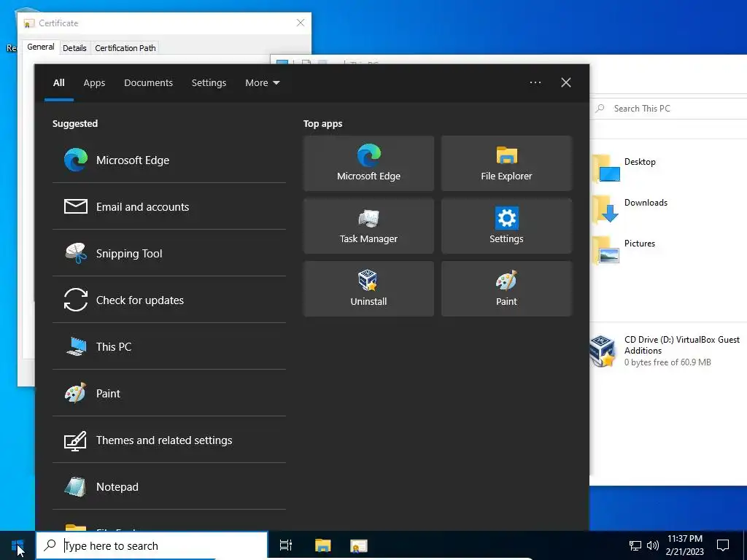Screen dimensions: 747x560
Task: Open Task View from taskbar
Action: [286, 545]
